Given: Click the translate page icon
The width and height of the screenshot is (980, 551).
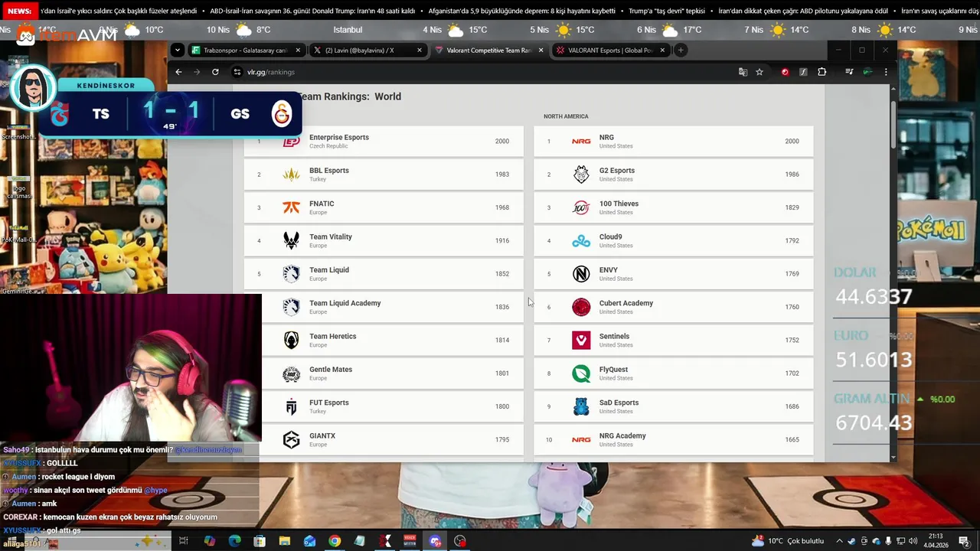Looking at the screenshot, I should pyautogui.click(x=743, y=72).
